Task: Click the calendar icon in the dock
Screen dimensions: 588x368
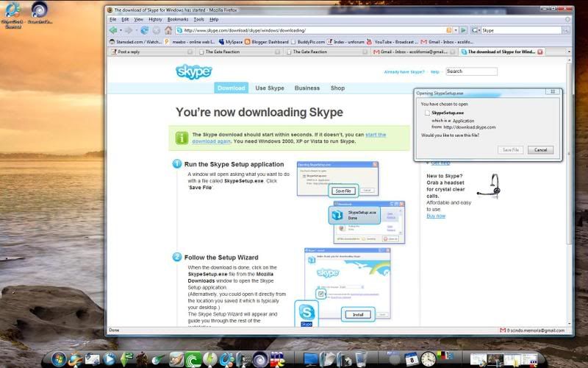Action: click(x=411, y=359)
